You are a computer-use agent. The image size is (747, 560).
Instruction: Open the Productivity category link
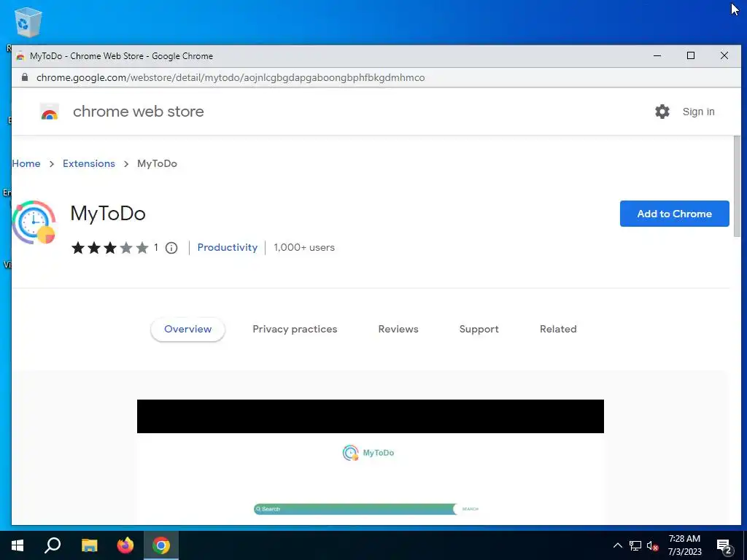coord(228,247)
